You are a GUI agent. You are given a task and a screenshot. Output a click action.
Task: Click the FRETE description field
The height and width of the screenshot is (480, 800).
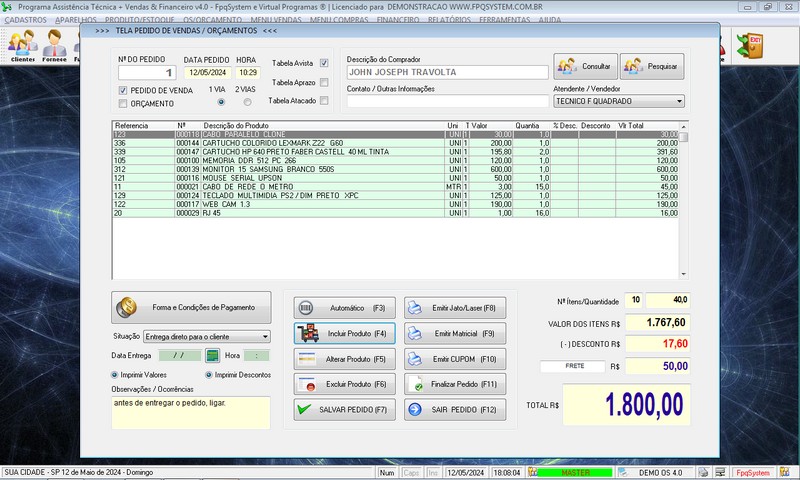pyautogui.click(x=572, y=366)
